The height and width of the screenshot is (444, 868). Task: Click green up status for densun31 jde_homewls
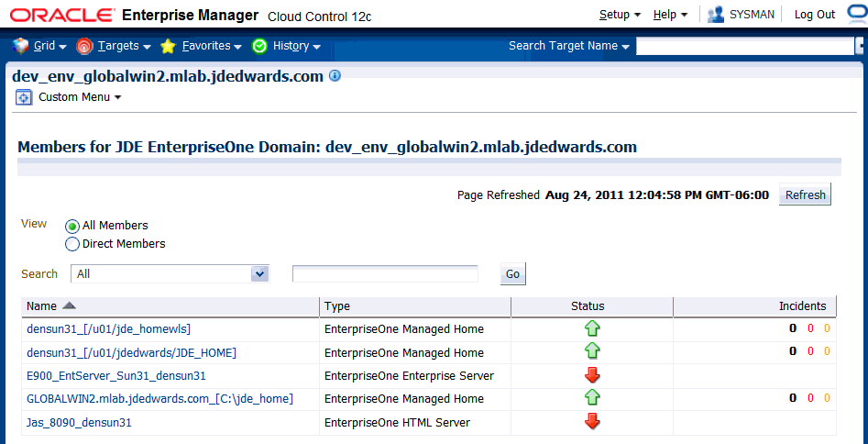click(x=592, y=329)
